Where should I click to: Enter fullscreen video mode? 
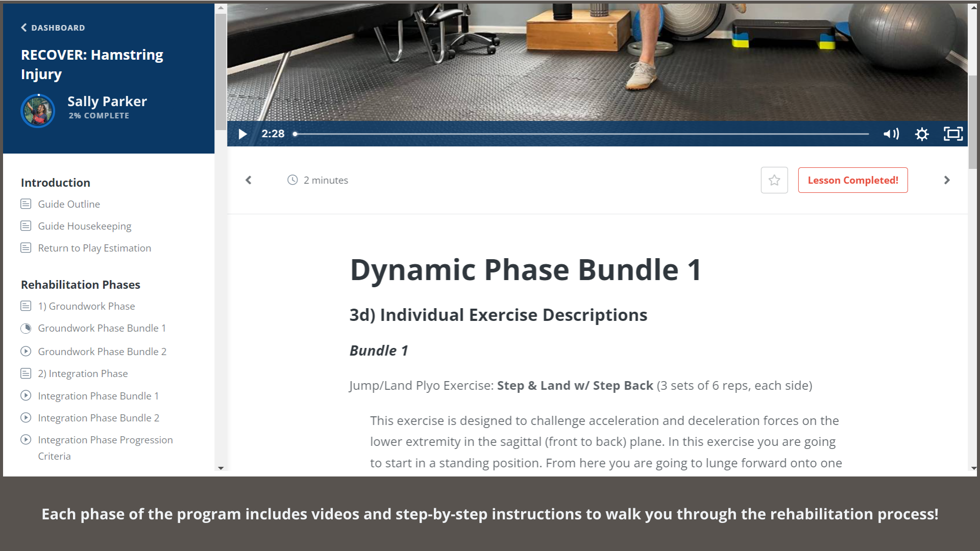tap(953, 134)
